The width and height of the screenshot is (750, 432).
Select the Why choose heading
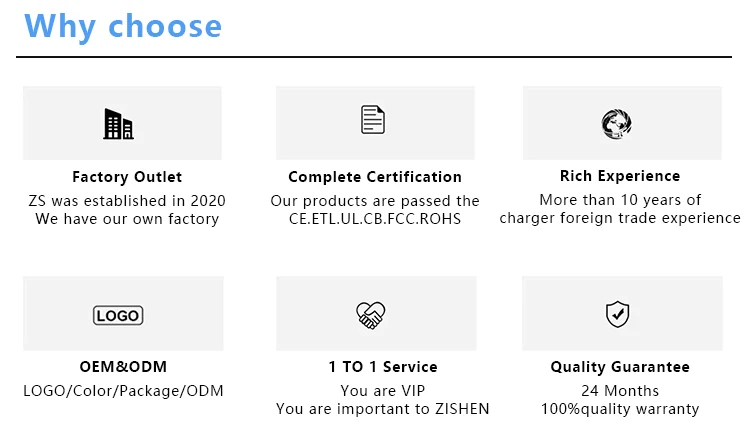123,26
